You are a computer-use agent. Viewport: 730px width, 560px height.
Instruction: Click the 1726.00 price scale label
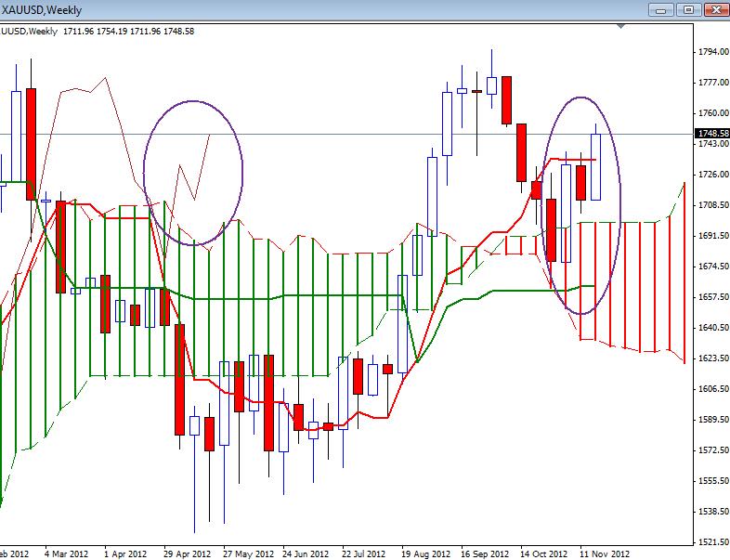(x=713, y=174)
